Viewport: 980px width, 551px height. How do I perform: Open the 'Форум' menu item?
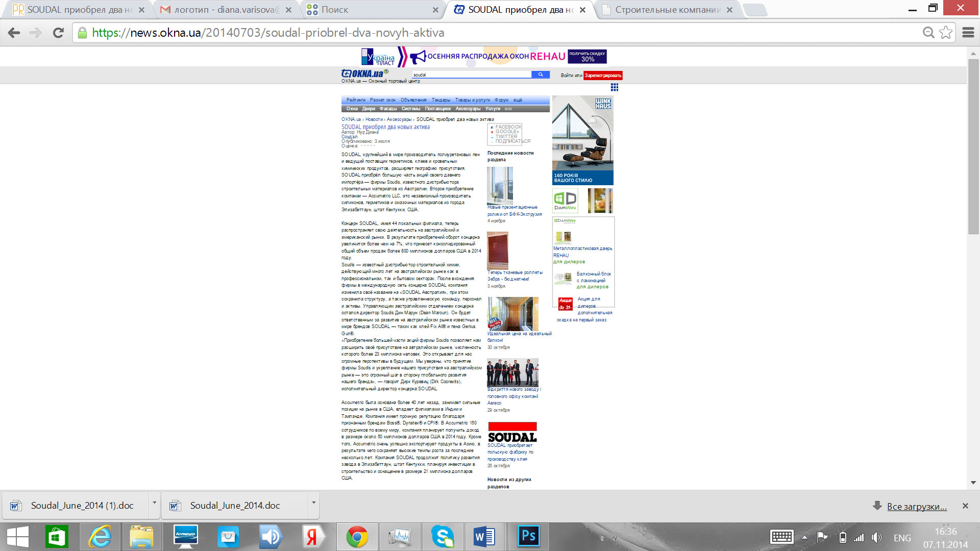coord(501,100)
